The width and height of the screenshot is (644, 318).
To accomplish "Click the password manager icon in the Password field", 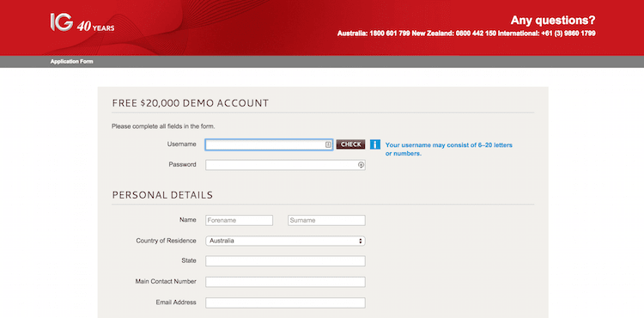I will [x=361, y=165].
